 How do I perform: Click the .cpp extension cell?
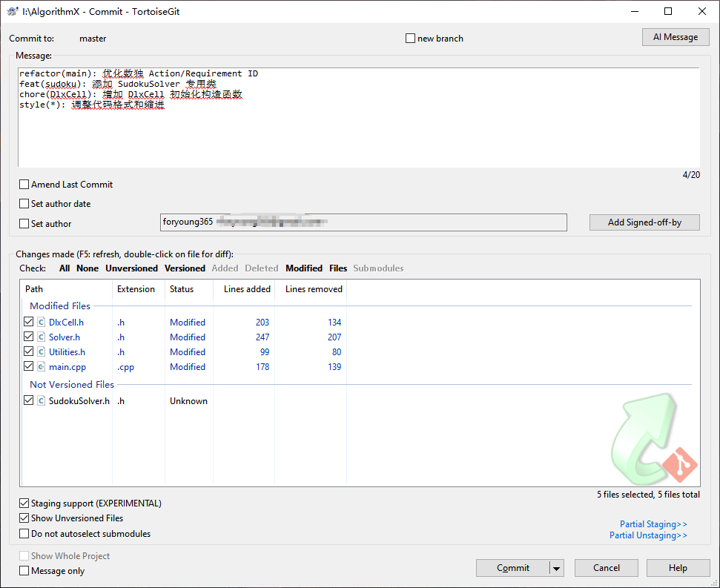click(125, 367)
